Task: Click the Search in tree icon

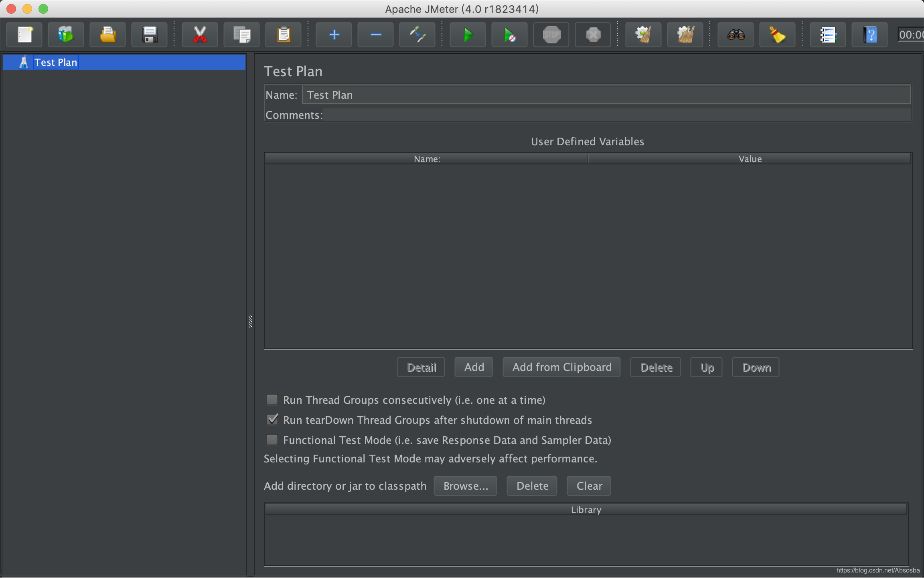Action: 737,34
